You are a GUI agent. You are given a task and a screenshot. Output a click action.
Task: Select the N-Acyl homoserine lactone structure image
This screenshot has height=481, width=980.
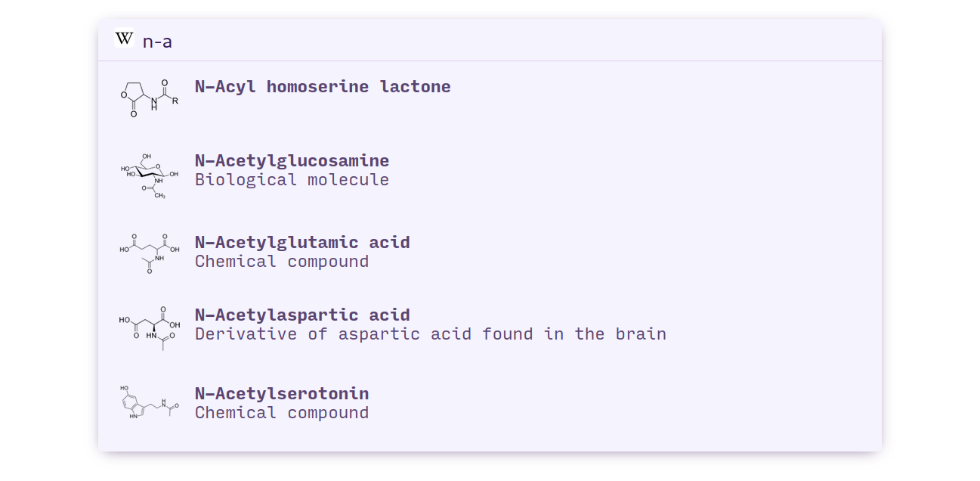click(x=150, y=98)
